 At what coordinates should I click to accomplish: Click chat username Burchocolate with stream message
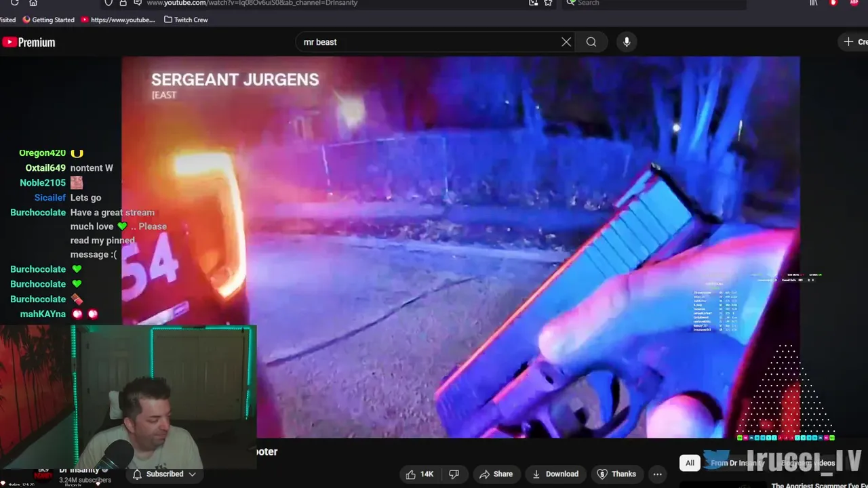[x=38, y=212]
